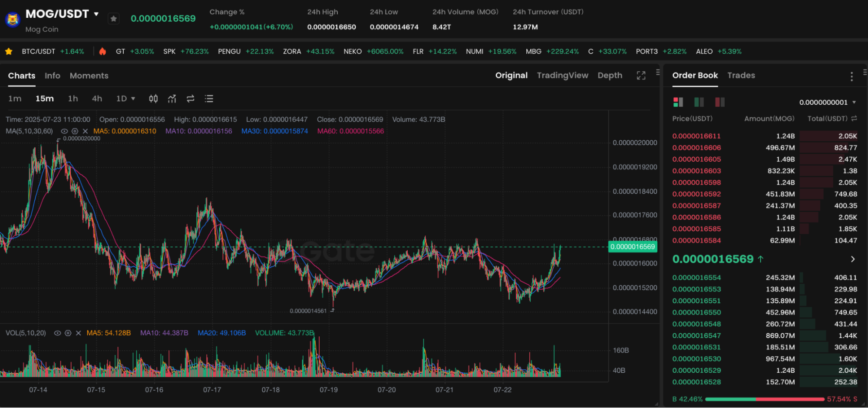The height and width of the screenshot is (408, 868).
Task: Click the favorites star in ticker bar
Action: coord(9,52)
